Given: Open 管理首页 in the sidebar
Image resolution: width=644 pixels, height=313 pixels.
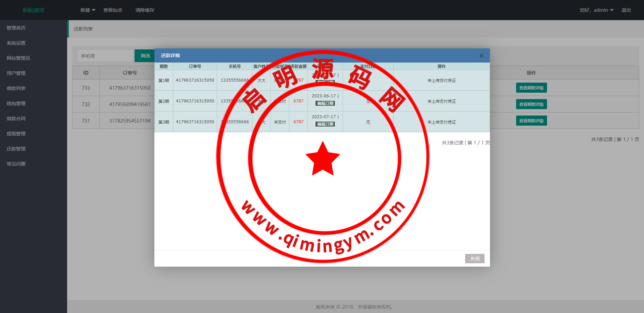Looking at the screenshot, I should tap(16, 28).
